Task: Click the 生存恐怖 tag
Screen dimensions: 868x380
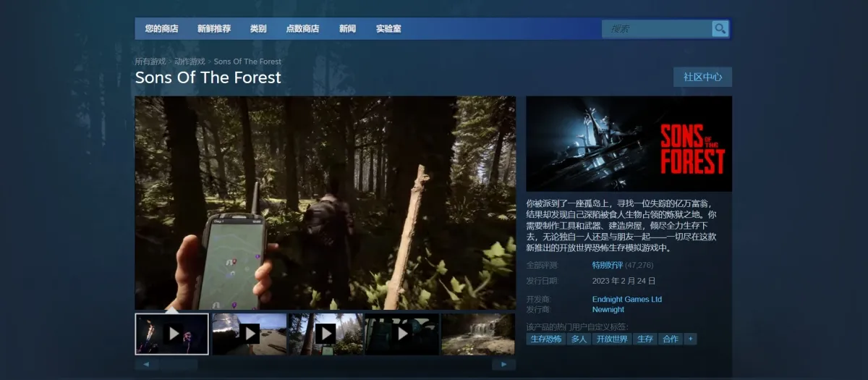Action: [546, 339]
